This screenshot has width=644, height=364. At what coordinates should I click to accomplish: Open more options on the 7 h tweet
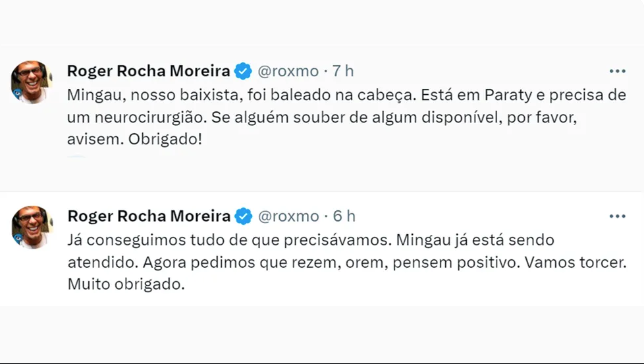coord(617,71)
